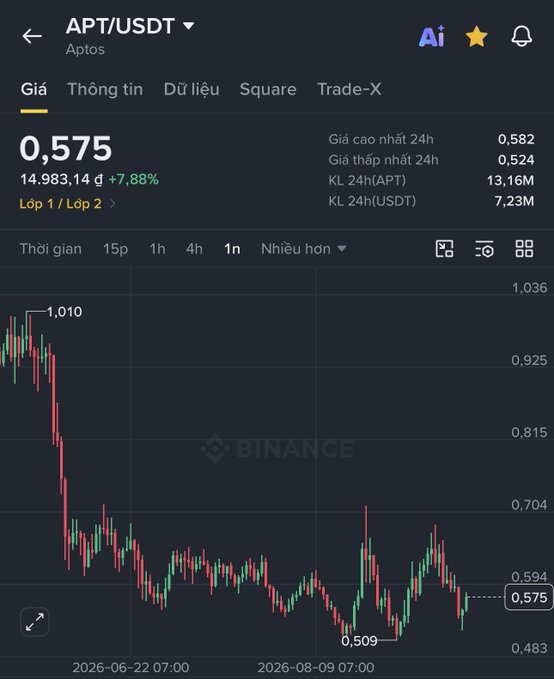Click the Giá thấp nhất 24h value 0,524
The width and height of the screenshot is (554, 679).
coord(516,160)
